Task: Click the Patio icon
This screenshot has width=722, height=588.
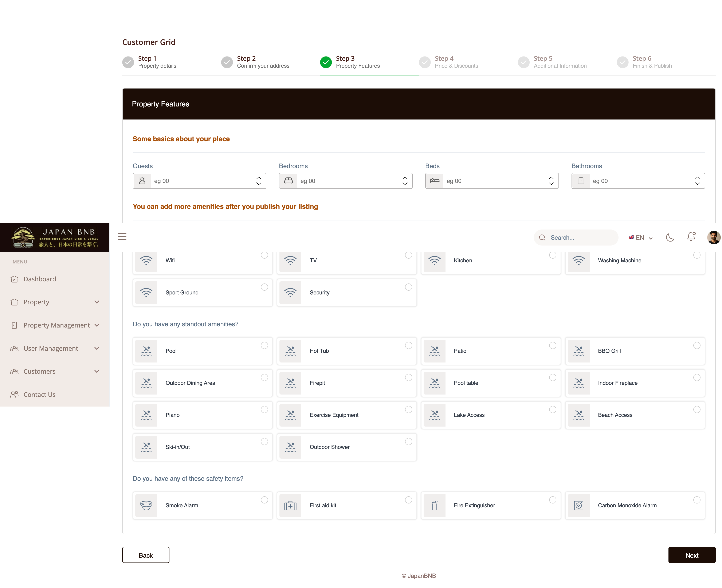Action: pos(435,351)
